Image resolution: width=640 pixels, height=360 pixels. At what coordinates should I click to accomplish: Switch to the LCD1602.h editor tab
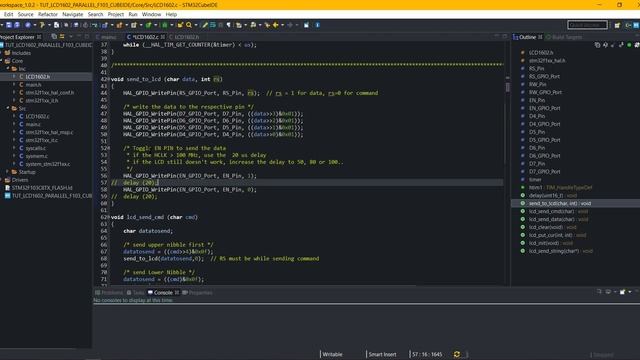point(184,37)
